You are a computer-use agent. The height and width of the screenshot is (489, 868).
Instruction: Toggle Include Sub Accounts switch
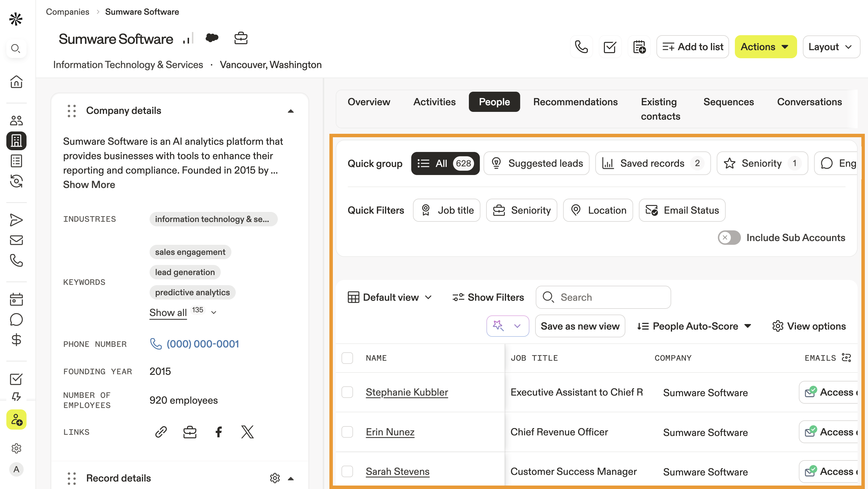729,237
